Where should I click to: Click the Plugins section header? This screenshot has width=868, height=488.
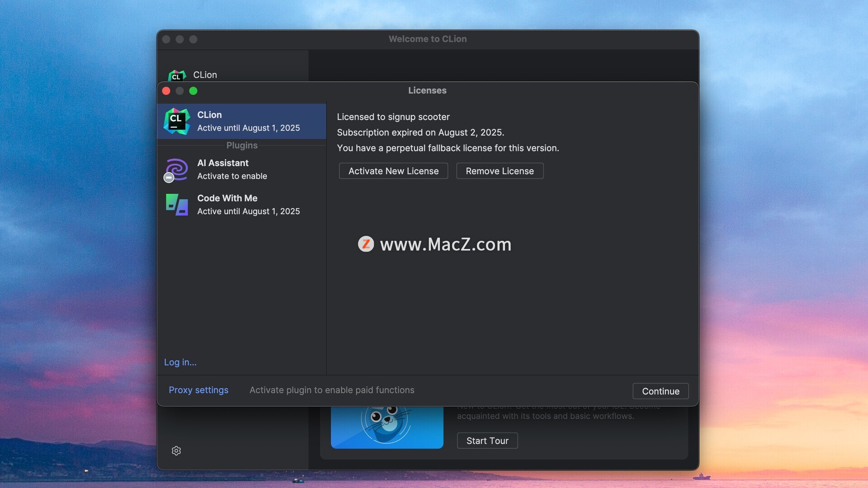(242, 145)
